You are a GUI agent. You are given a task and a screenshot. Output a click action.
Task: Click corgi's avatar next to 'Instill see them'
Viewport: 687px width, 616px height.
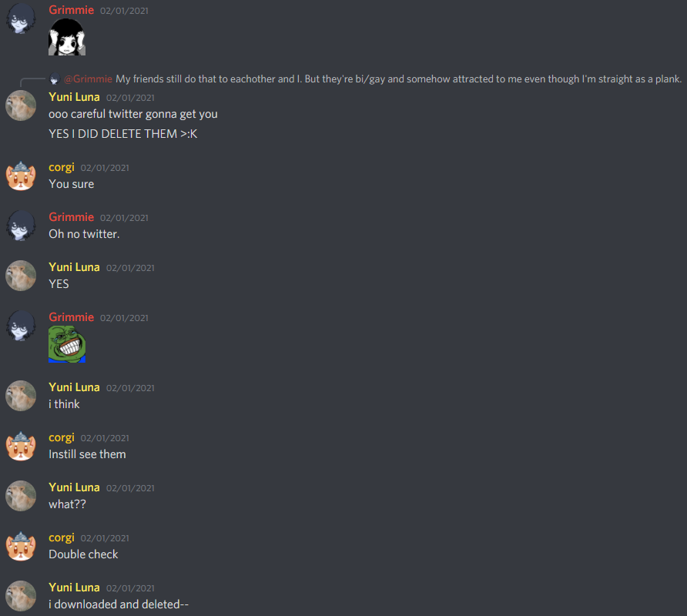pos(21,446)
